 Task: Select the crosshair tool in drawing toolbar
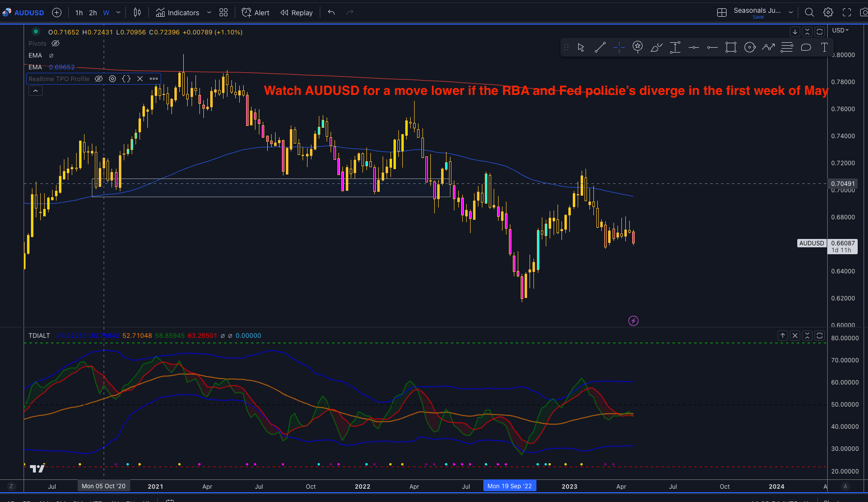(x=619, y=47)
